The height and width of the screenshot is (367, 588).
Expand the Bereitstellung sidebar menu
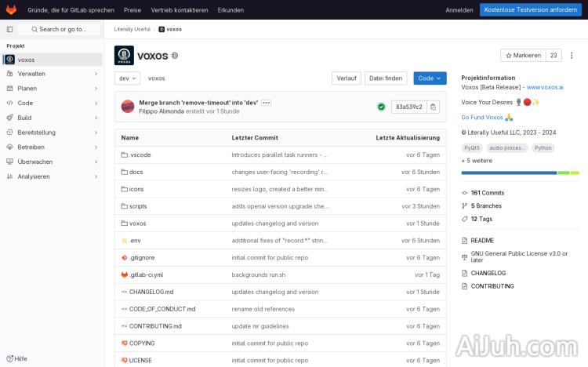point(52,133)
